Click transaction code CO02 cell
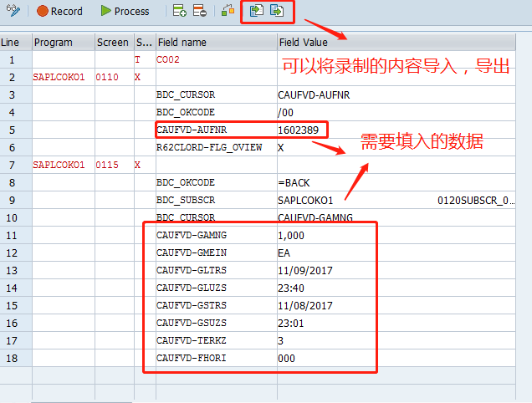Screen dimensions: 532x403 [x=167, y=59]
